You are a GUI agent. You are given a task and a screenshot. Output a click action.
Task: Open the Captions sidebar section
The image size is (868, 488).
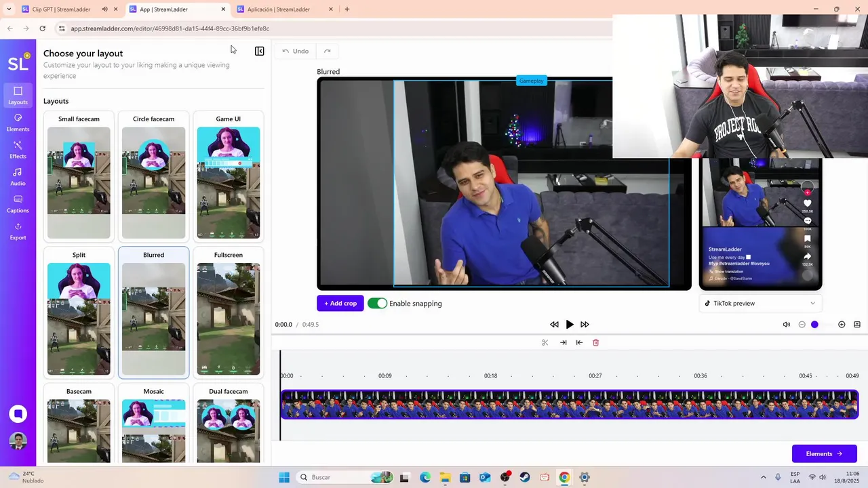point(18,204)
